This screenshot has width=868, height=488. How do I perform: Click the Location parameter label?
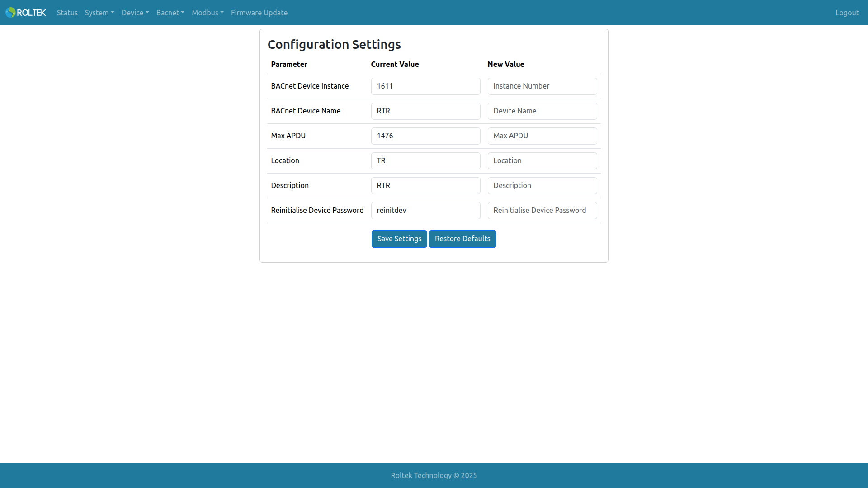point(285,160)
